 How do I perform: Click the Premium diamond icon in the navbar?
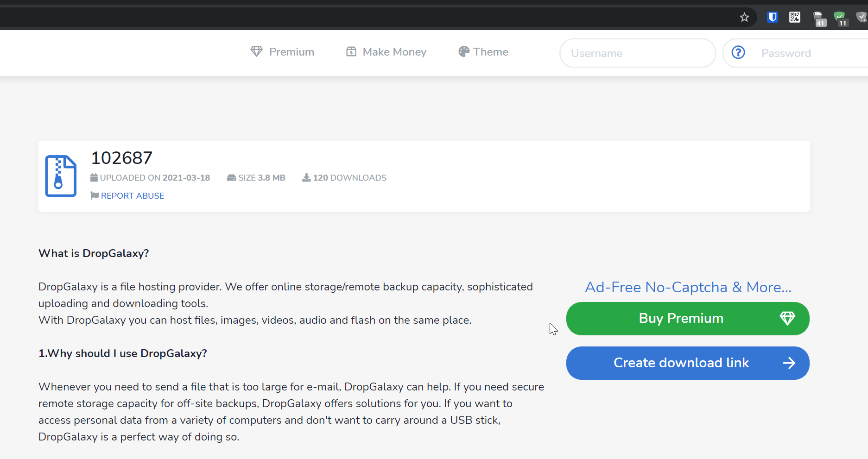point(257,51)
